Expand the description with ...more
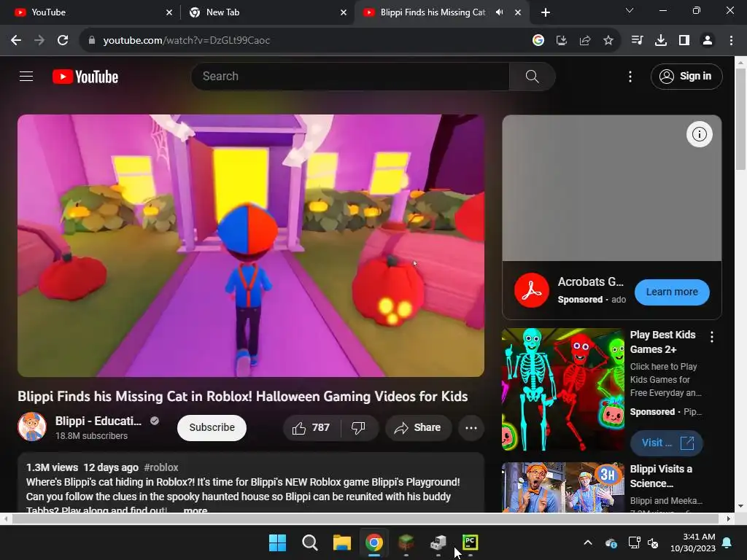This screenshot has height=560, width=747. click(196, 510)
